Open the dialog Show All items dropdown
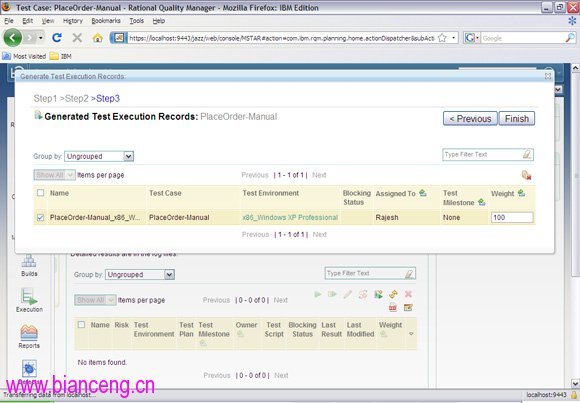 [54, 175]
